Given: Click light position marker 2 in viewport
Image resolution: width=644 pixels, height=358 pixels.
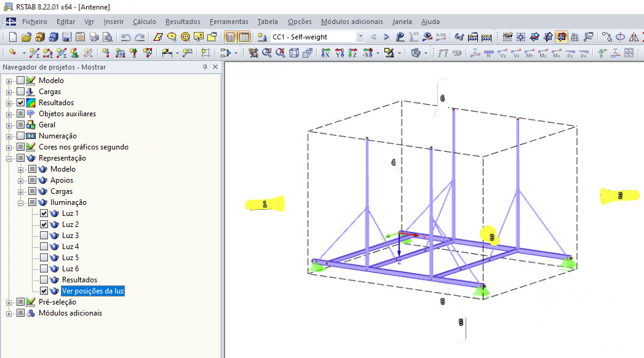Looking at the screenshot, I should coord(620,196).
